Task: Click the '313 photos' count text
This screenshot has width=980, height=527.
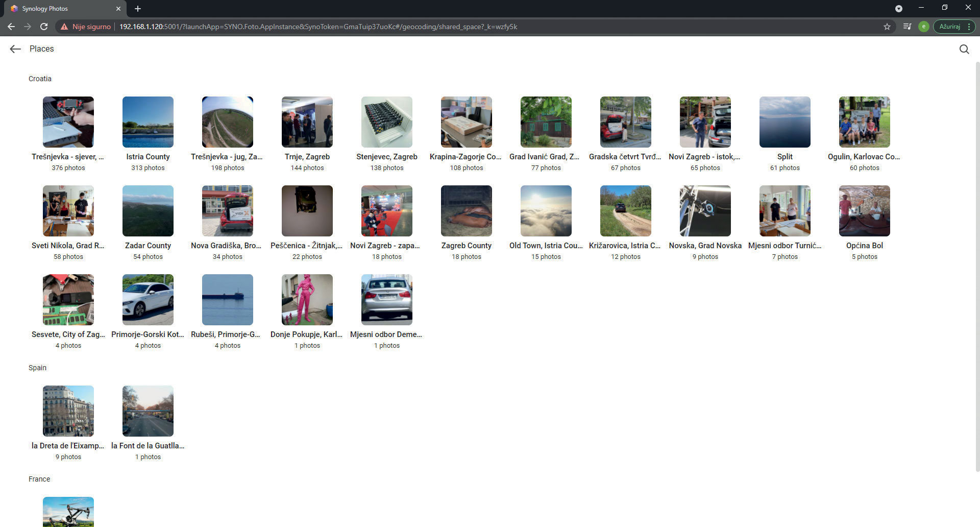Action: click(x=148, y=168)
